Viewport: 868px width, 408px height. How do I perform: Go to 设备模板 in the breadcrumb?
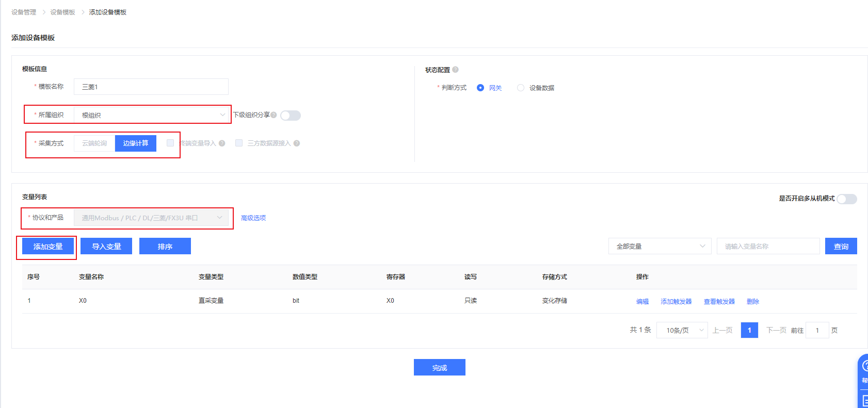tap(62, 12)
